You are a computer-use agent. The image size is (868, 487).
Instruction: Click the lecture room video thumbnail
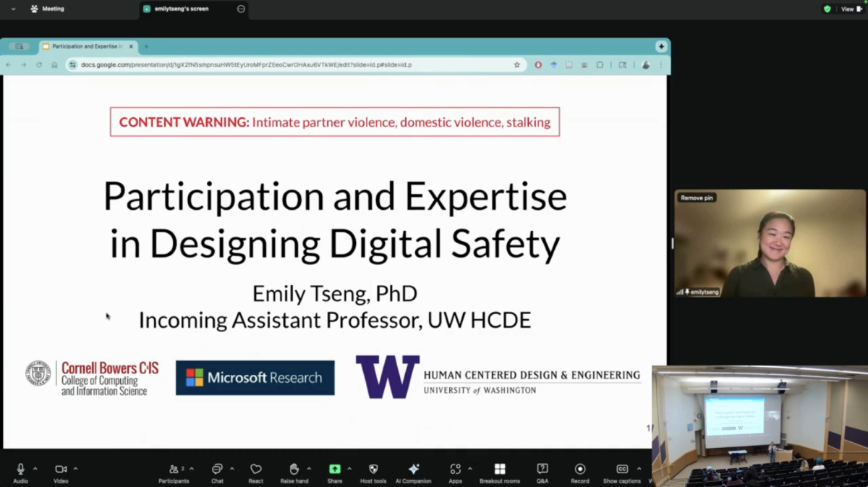coord(759,425)
